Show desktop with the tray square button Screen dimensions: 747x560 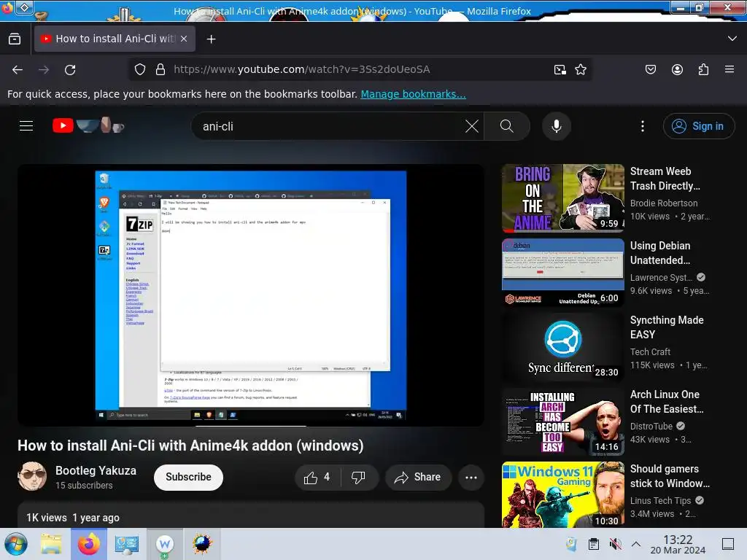727,544
